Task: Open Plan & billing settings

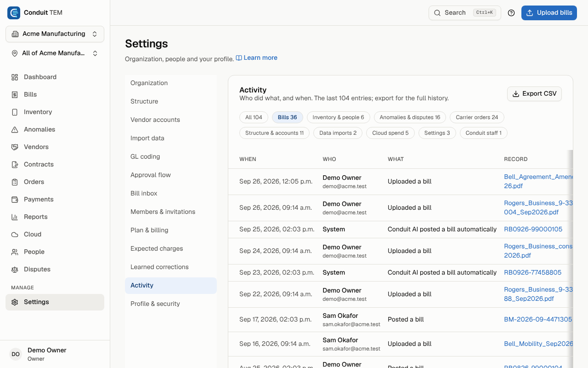Action: [x=171, y=230]
